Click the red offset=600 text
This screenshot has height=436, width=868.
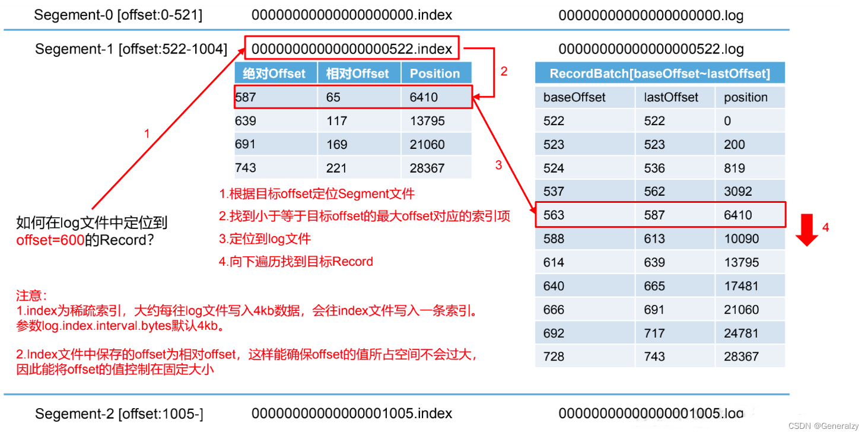point(50,240)
